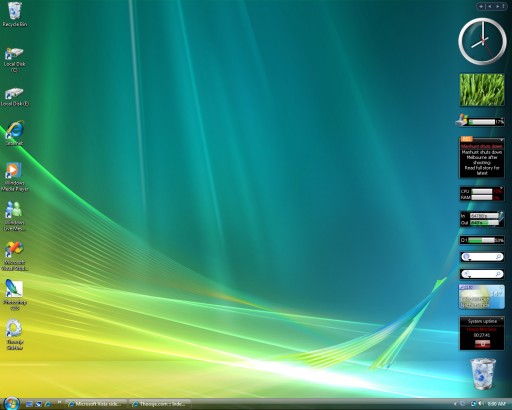512x410 pixels.
Task: Open the sidebar Recycle Bin gadget
Action: click(x=483, y=374)
